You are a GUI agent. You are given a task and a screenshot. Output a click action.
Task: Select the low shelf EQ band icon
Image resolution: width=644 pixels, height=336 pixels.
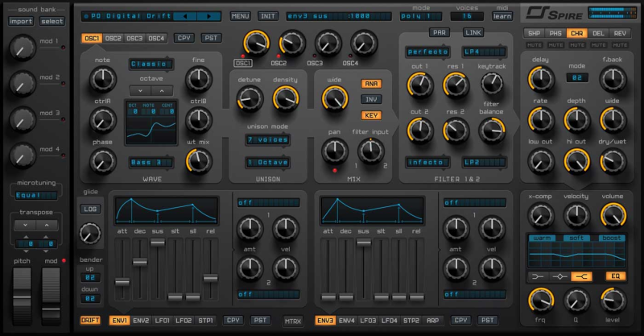tap(538, 276)
